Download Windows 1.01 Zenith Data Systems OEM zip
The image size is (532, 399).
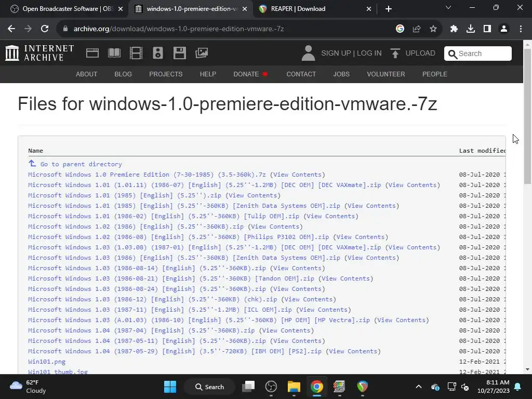[x=184, y=206]
